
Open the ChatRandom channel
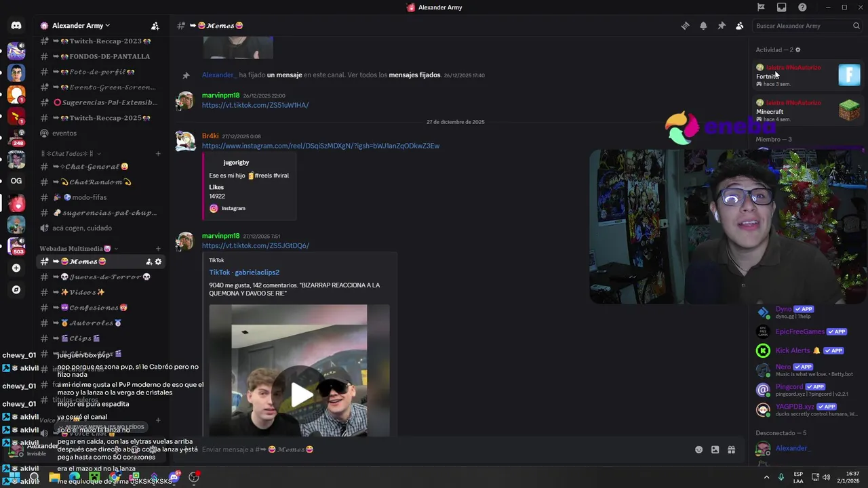pyautogui.click(x=100, y=182)
